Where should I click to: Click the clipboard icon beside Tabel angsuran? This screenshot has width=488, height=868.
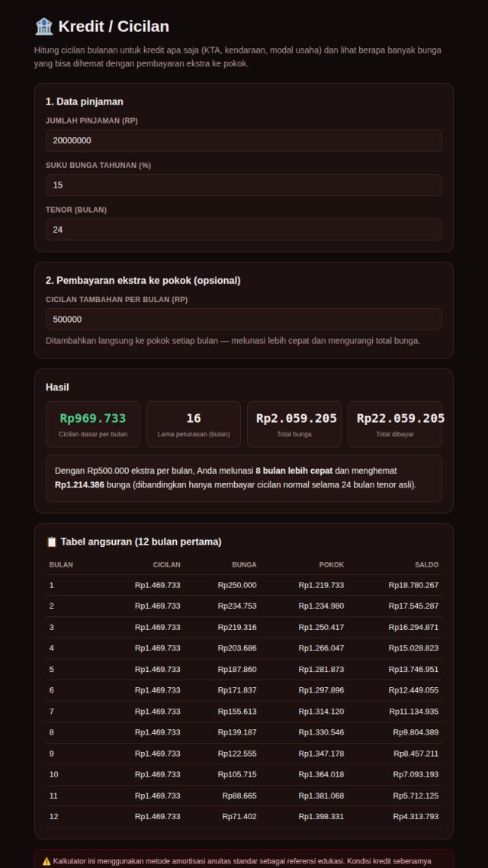pyautogui.click(x=51, y=542)
